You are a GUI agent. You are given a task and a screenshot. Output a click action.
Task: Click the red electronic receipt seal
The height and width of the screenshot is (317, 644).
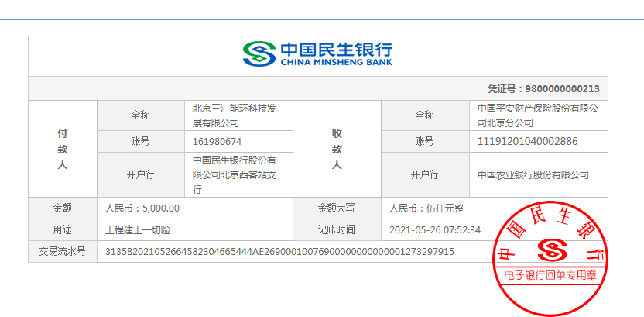pos(550,259)
